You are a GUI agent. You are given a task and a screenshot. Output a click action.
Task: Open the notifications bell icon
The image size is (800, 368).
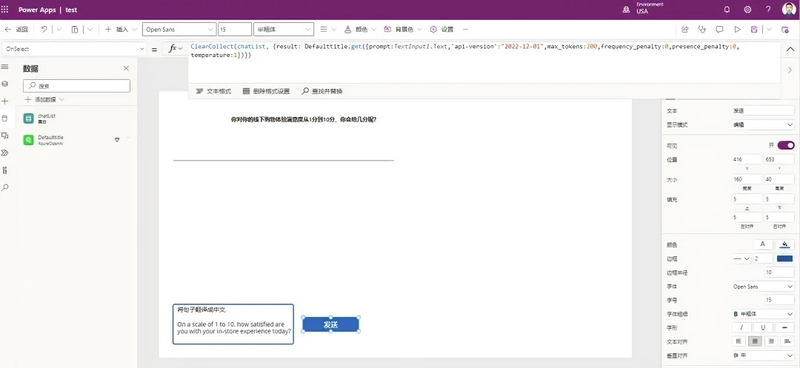[x=727, y=10]
